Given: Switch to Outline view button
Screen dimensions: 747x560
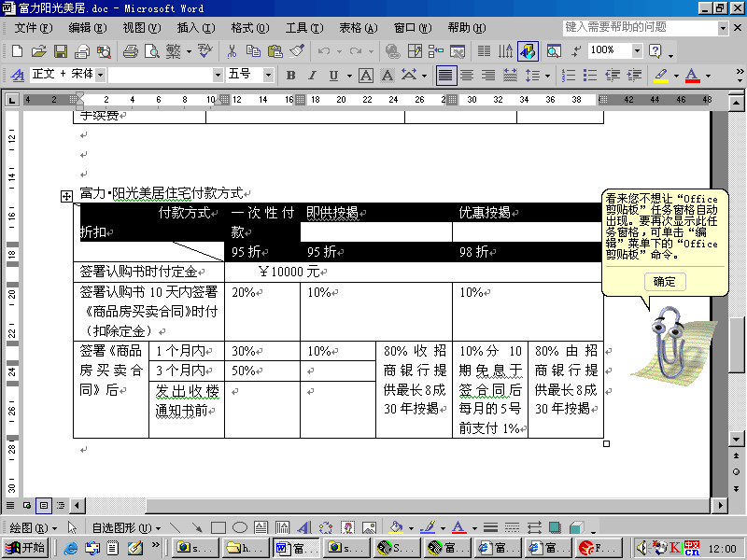Looking at the screenshot, I should pos(61,505).
